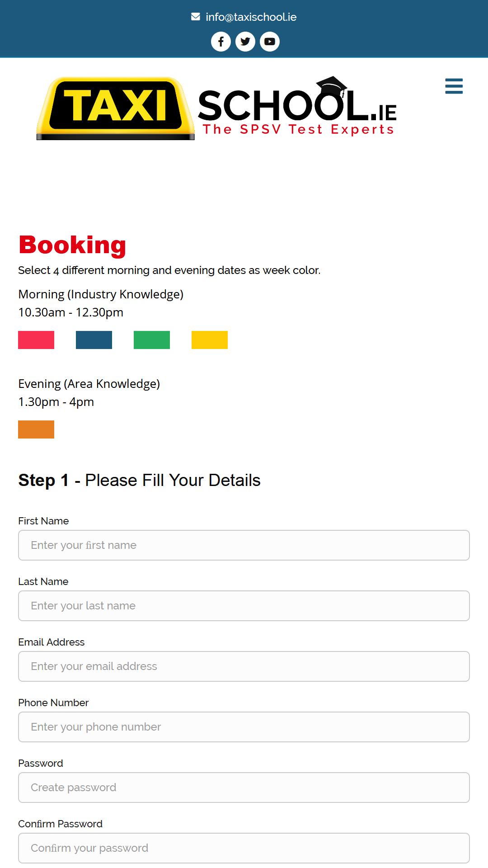This screenshot has width=488, height=868.
Task: Select the red morning week swatch
Action: pos(36,340)
